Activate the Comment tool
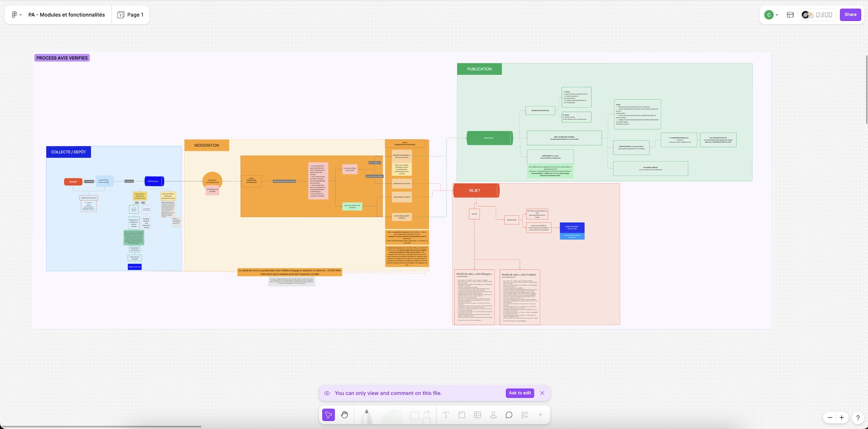Viewport: 868px width, 429px height. coord(509,415)
